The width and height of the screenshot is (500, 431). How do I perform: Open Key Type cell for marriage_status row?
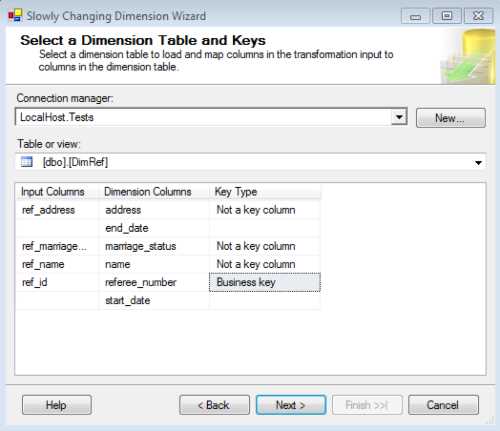pos(265,246)
